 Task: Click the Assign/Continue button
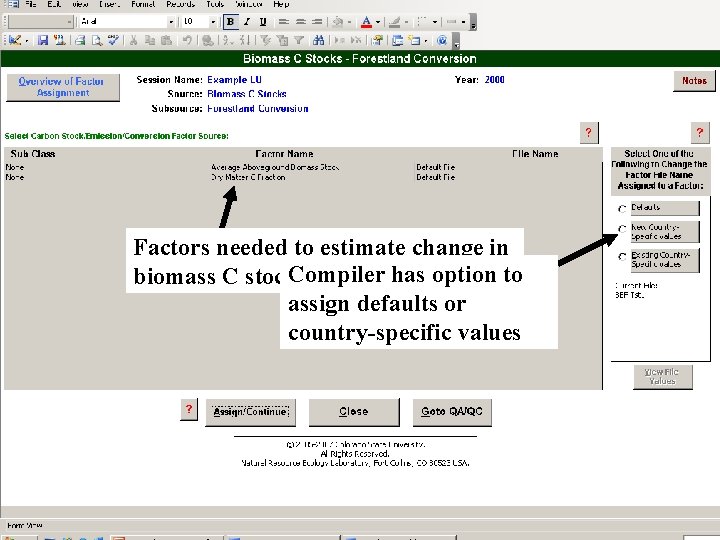click(251, 412)
